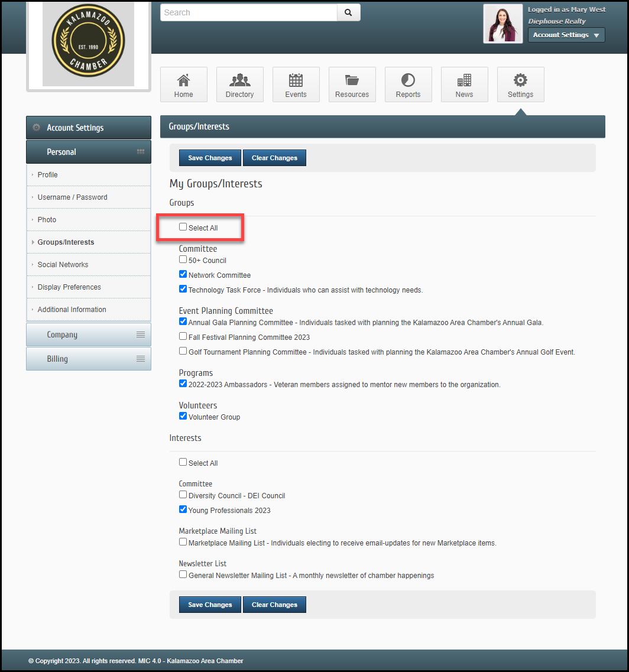Open the Reports chart icon

click(408, 81)
